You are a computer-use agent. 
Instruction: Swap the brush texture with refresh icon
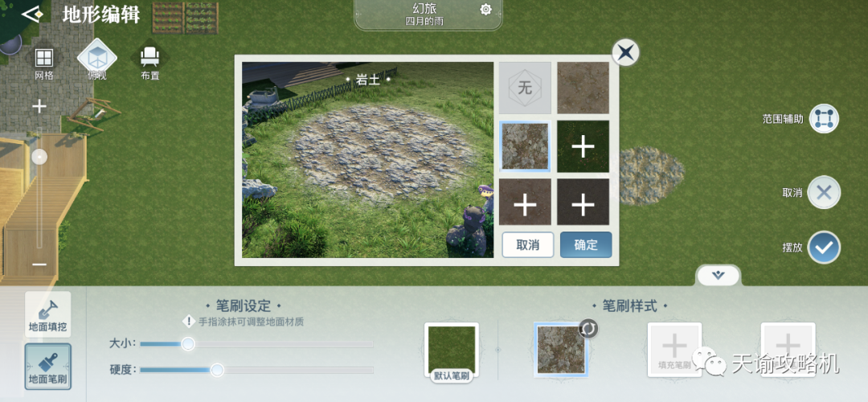pos(588,329)
